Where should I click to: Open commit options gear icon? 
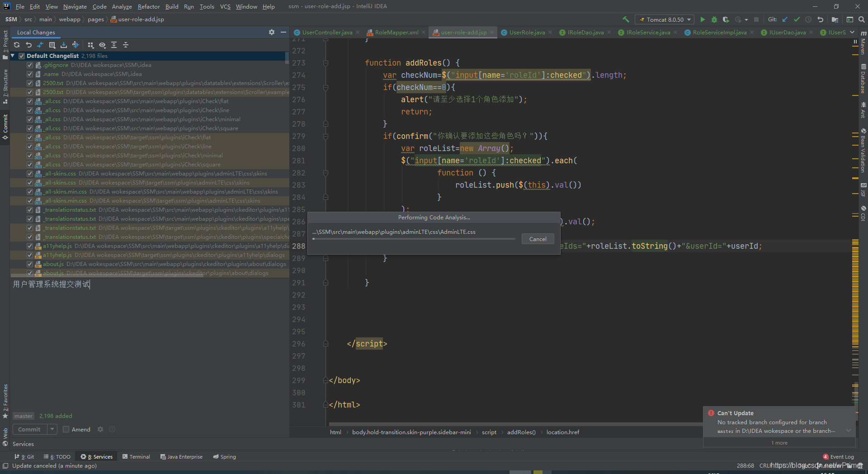point(100,429)
